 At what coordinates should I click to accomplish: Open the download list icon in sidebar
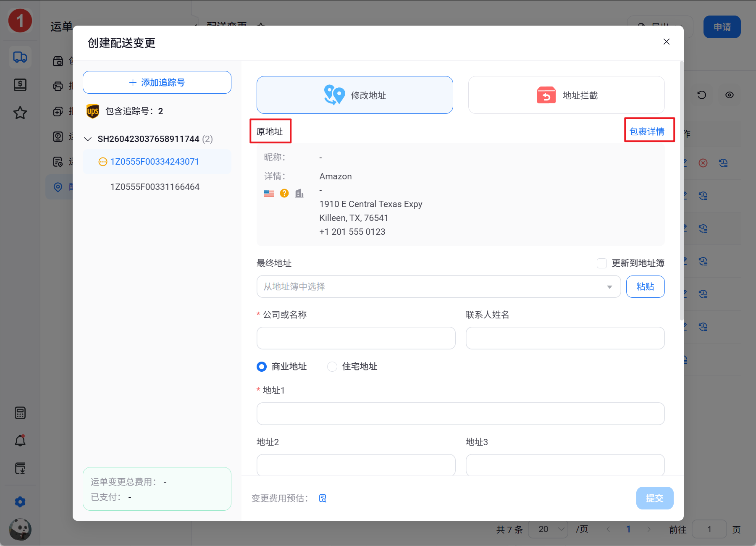[20, 468]
